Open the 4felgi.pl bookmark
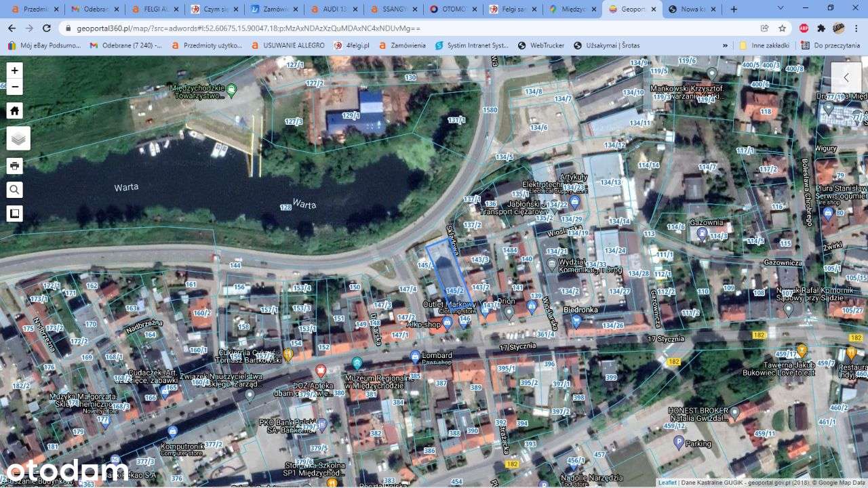Viewport: 868px width, 488px height. tap(351, 45)
